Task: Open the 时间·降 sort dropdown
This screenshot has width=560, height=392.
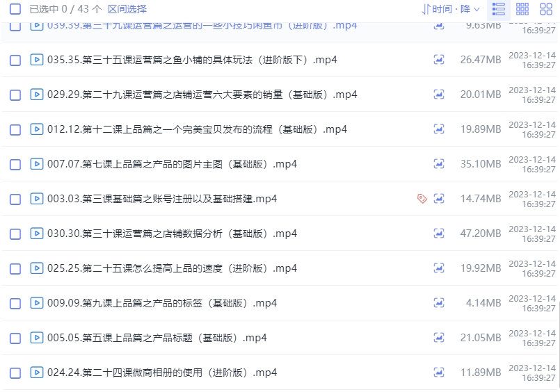Action: (451, 9)
